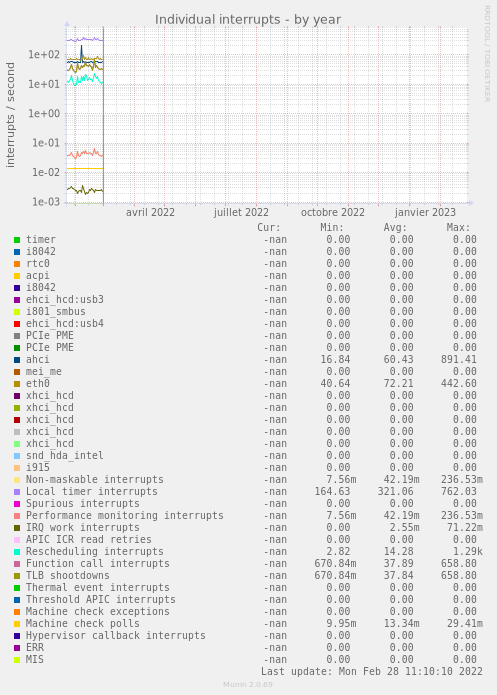Select the 1e+00 y-axis tick label
The height and width of the screenshot is (695, 497).
(x=44, y=113)
